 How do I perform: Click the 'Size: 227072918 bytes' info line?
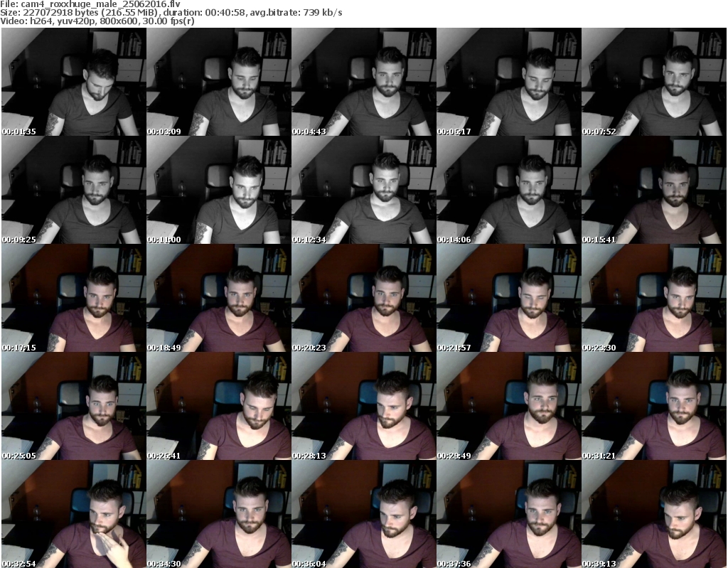tap(171, 13)
